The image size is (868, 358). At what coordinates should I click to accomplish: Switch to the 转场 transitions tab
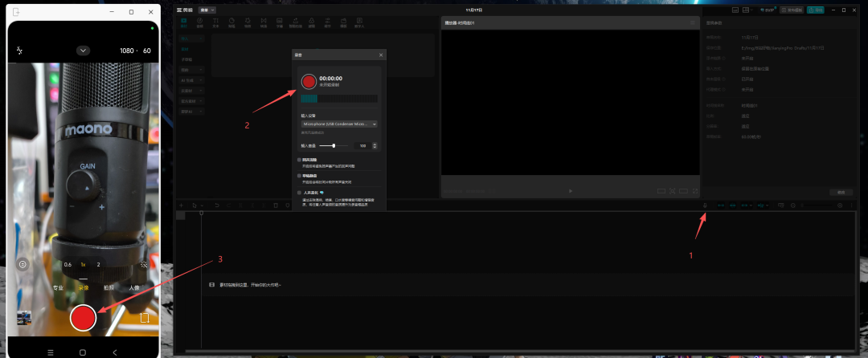coord(264,22)
